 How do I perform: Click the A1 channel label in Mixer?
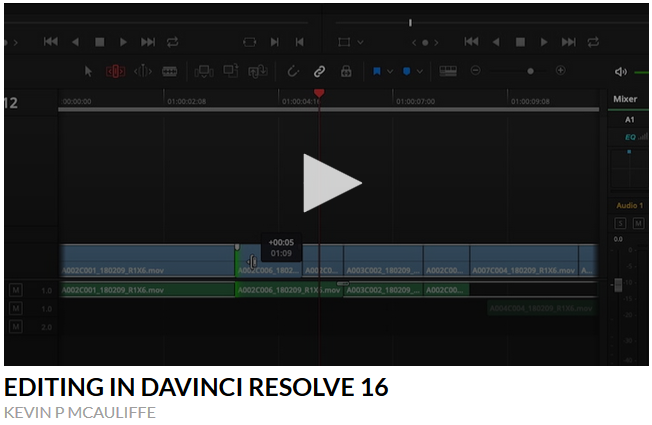[x=630, y=120]
